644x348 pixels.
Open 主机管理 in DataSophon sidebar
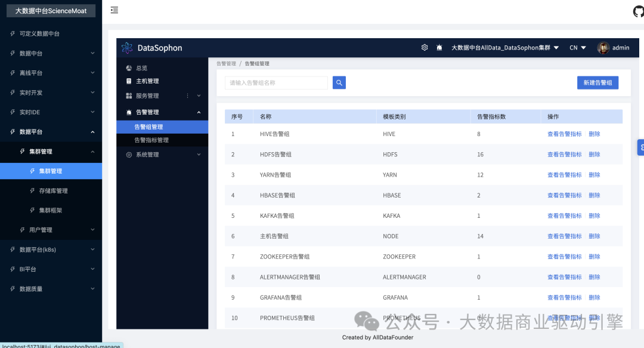(147, 81)
